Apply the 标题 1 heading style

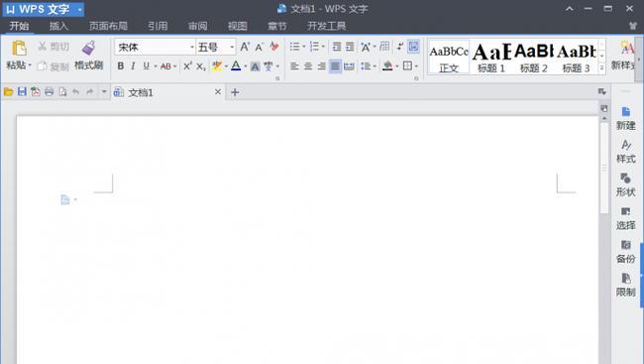pyautogui.click(x=491, y=58)
